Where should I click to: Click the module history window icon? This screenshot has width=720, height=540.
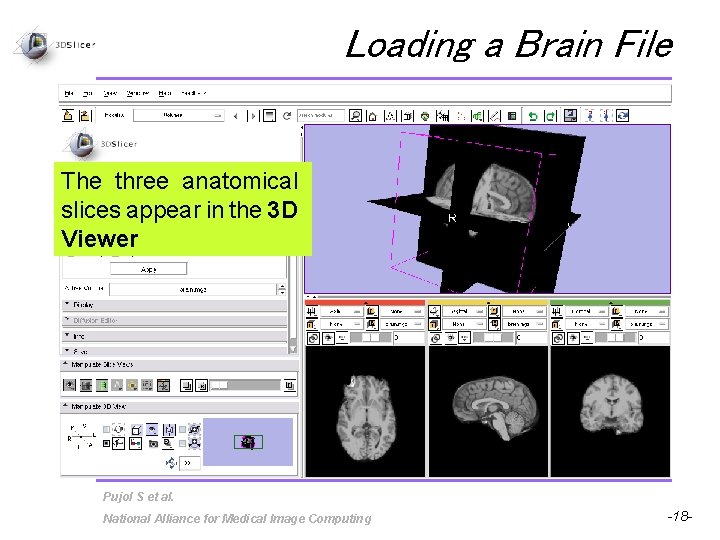270,116
